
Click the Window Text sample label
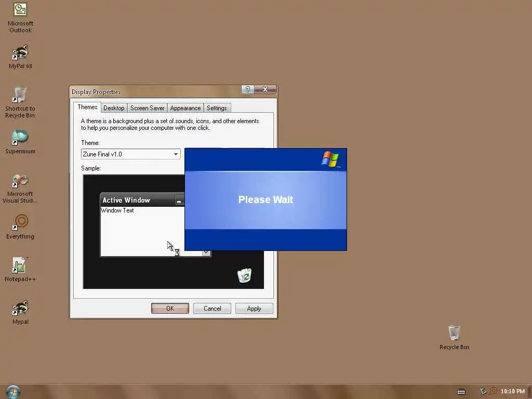[x=117, y=210]
